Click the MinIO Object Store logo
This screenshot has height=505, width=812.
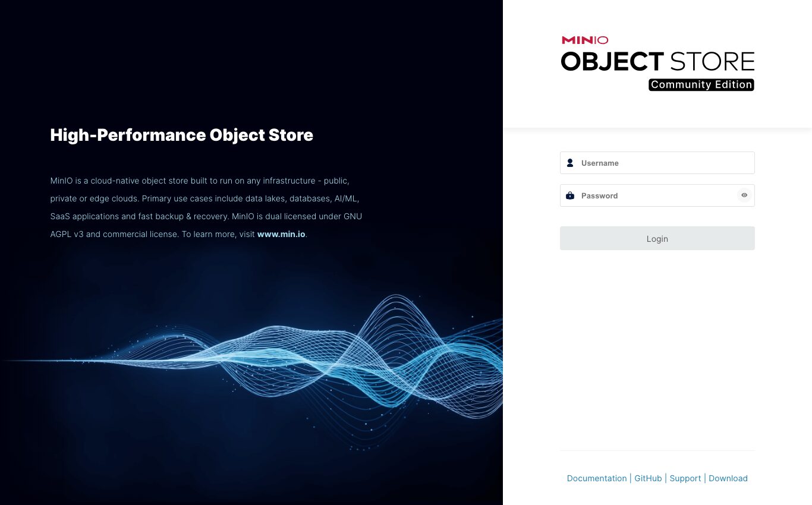coord(657,63)
